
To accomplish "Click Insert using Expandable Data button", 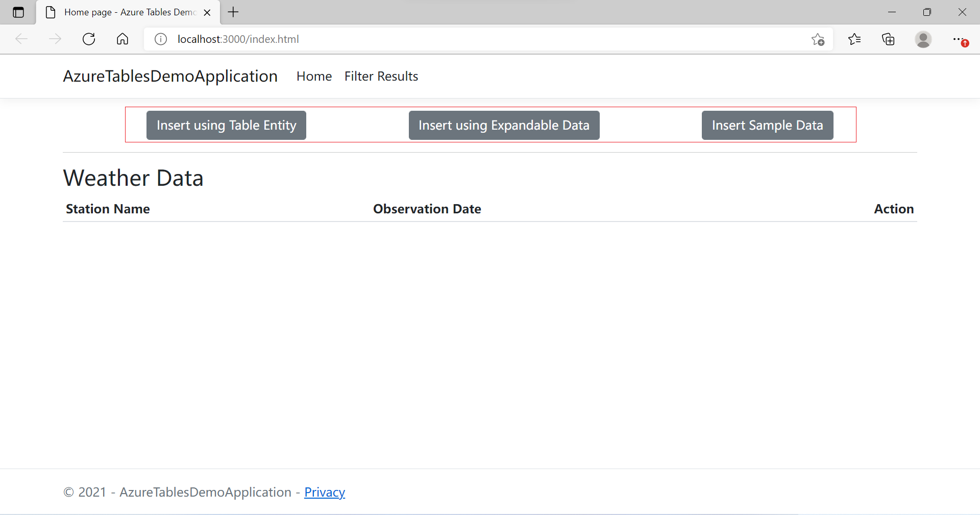I will (x=504, y=126).
